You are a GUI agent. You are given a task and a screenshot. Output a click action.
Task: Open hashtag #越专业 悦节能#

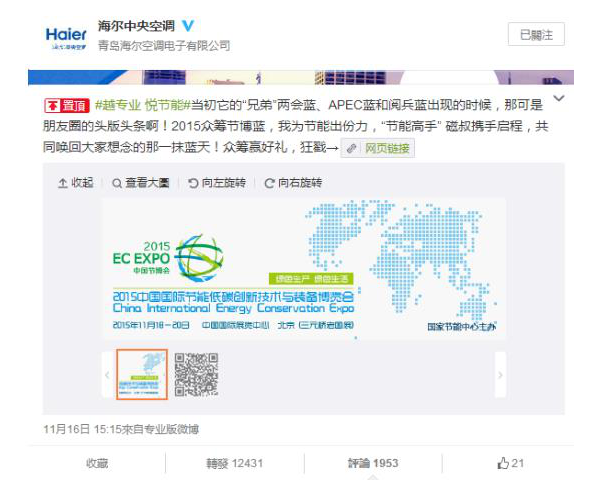click(x=142, y=105)
